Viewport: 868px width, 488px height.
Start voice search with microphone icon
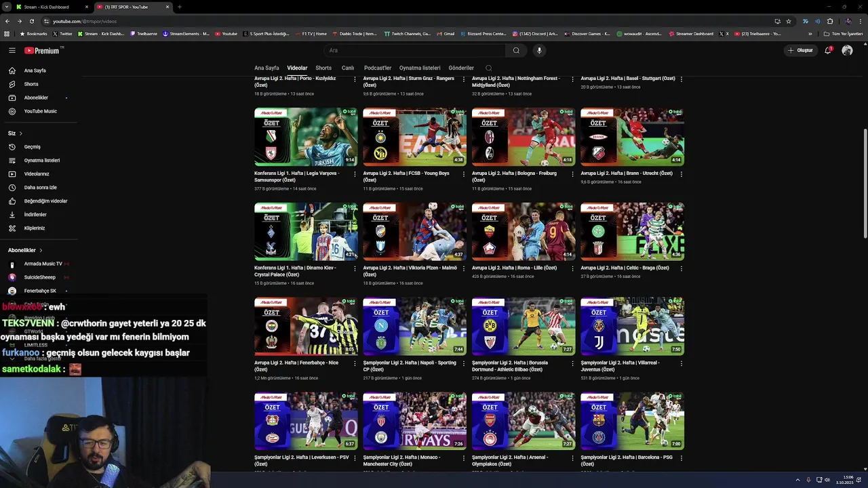pos(539,50)
